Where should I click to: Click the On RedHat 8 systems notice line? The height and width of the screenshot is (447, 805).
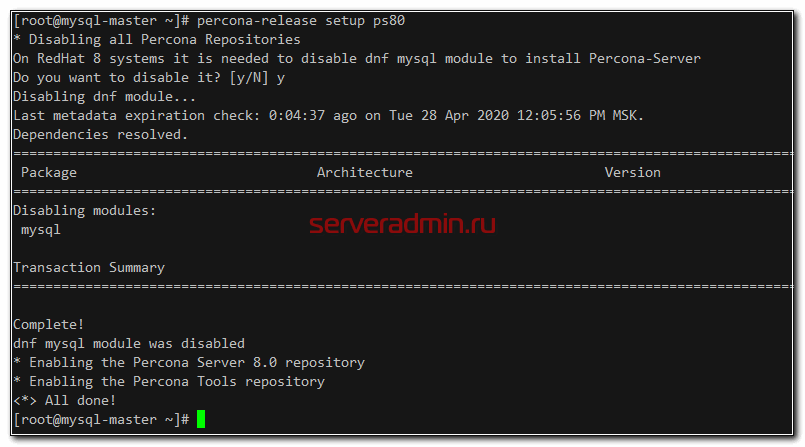(356, 58)
